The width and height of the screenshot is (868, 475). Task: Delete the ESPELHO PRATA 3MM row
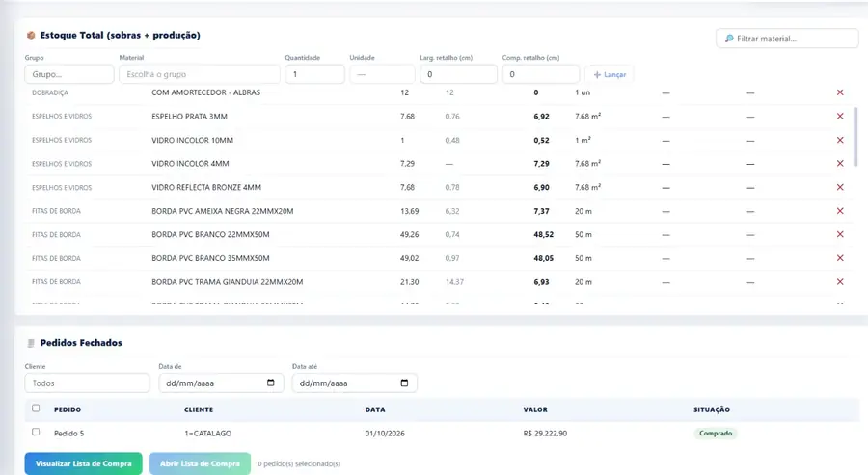[x=840, y=117]
